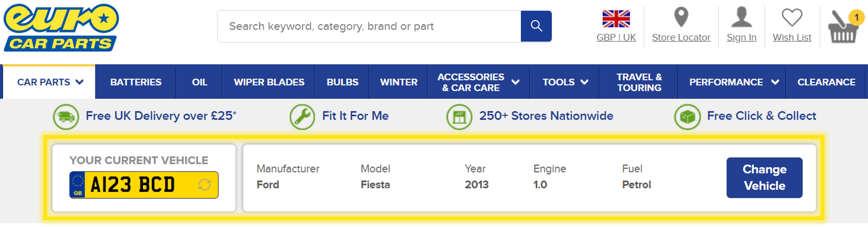Click the Sign In person icon

pyautogui.click(x=741, y=17)
